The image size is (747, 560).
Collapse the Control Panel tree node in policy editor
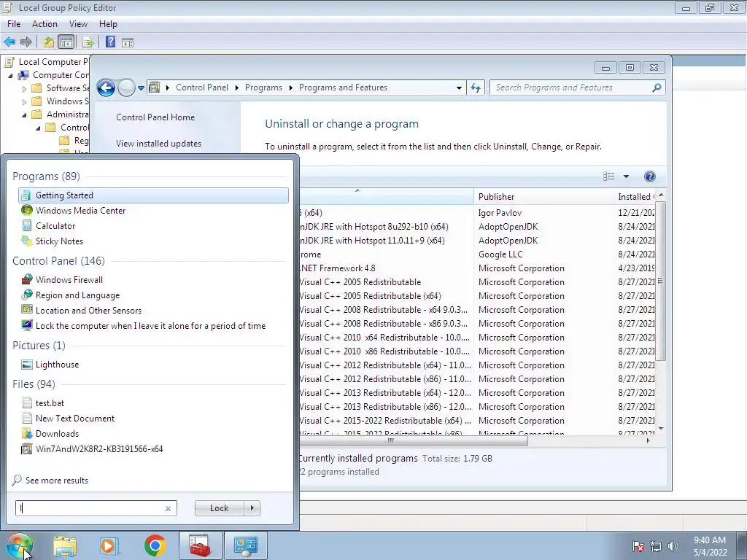pyautogui.click(x=38, y=128)
